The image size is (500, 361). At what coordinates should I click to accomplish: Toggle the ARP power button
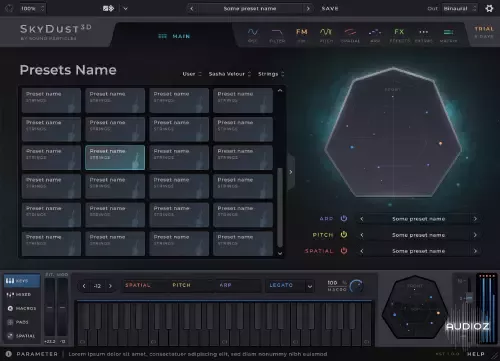pos(344,218)
